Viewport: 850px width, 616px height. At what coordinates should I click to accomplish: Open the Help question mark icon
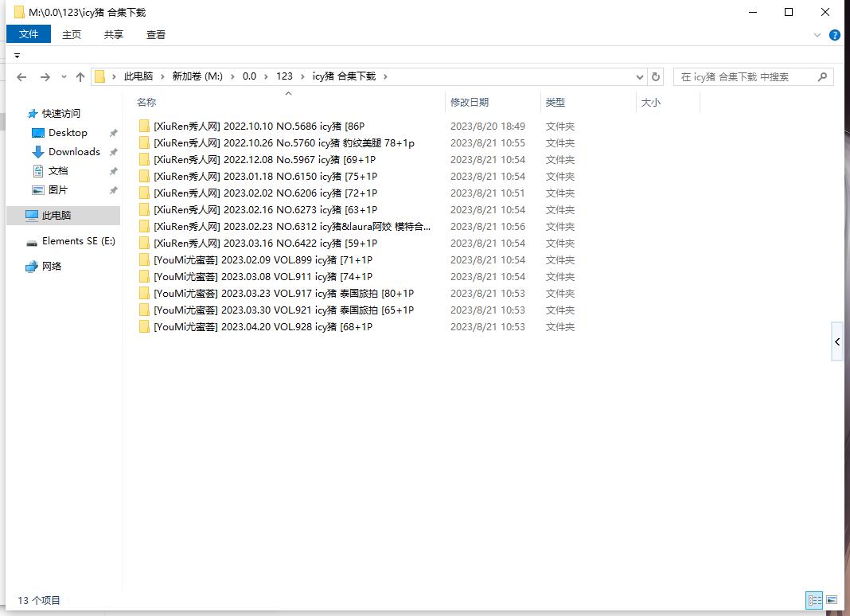[x=834, y=35]
